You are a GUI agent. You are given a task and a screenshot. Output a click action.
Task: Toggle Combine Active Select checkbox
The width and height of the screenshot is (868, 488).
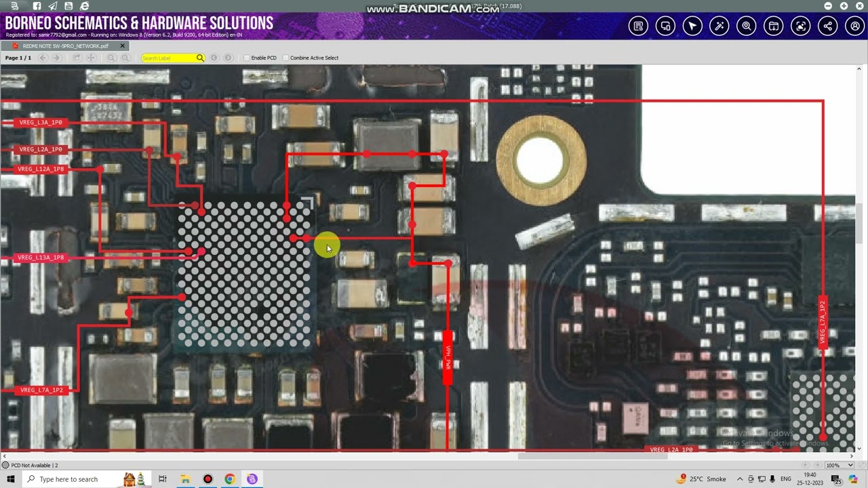pyautogui.click(x=285, y=58)
